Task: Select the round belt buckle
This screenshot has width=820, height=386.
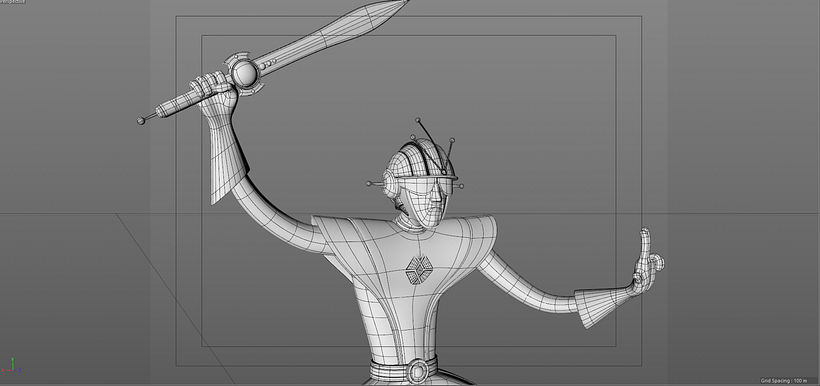Action: (418, 371)
